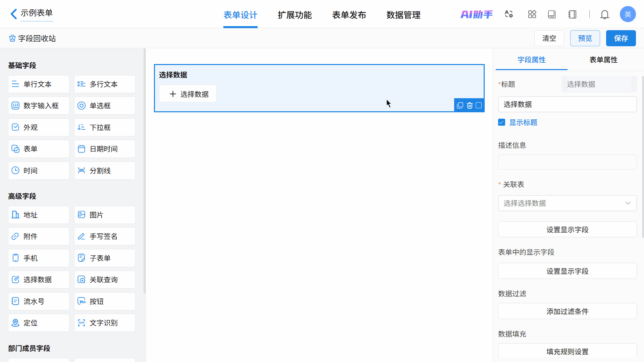Screen dimensions: 644x362
Task: Expand the 关联表 dropdown
Action: point(567,203)
